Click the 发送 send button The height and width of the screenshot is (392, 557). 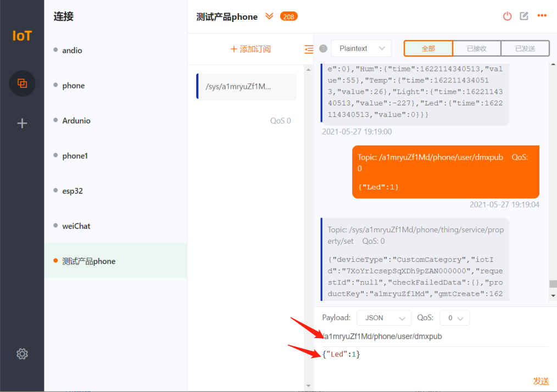click(x=541, y=381)
